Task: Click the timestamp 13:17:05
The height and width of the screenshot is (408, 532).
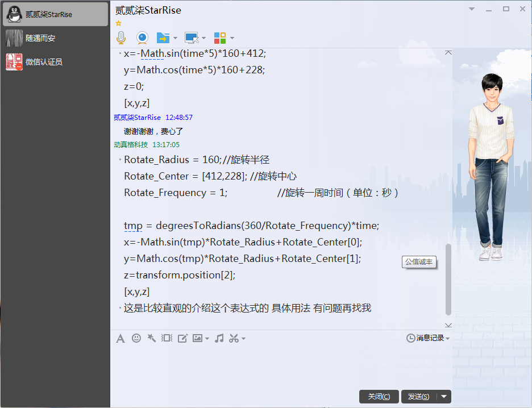Action: pos(166,144)
